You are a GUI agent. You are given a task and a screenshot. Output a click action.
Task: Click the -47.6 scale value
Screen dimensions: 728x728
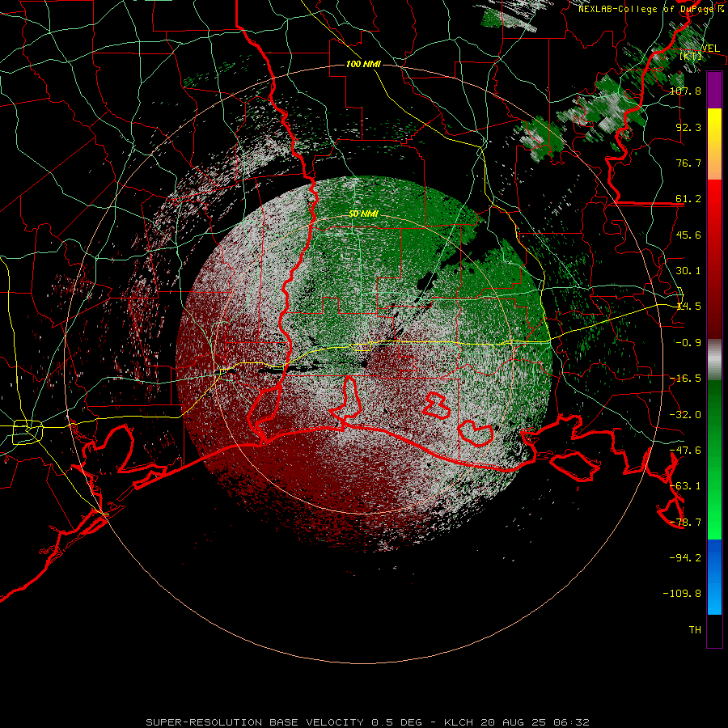click(x=685, y=451)
